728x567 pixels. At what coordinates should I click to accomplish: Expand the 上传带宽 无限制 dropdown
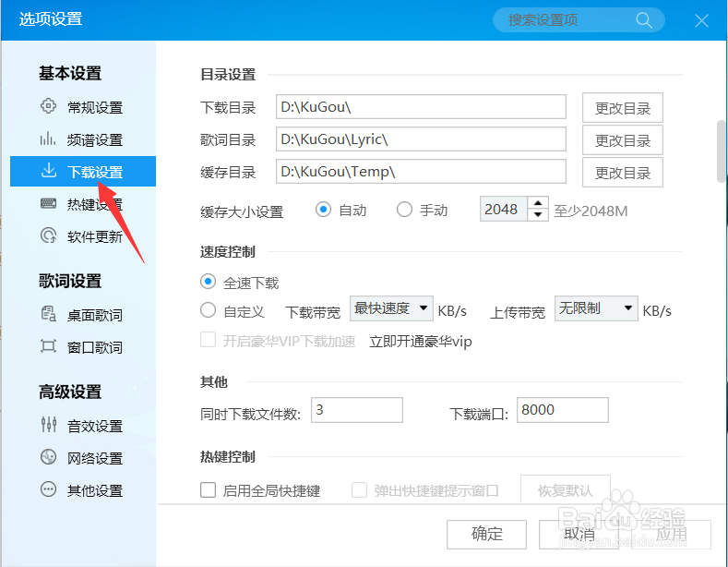(x=596, y=308)
